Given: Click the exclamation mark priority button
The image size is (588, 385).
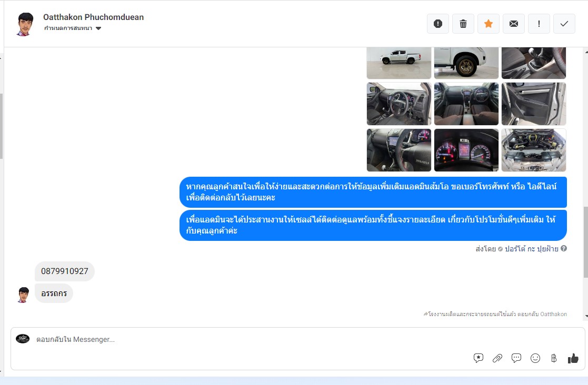Looking at the screenshot, I should [x=539, y=24].
